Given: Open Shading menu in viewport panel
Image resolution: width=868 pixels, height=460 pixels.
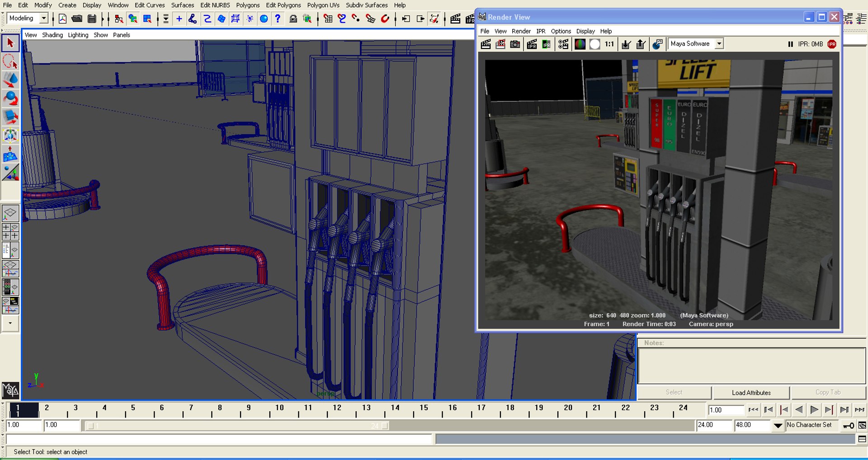Looking at the screenshot, I should pos(52,35).
